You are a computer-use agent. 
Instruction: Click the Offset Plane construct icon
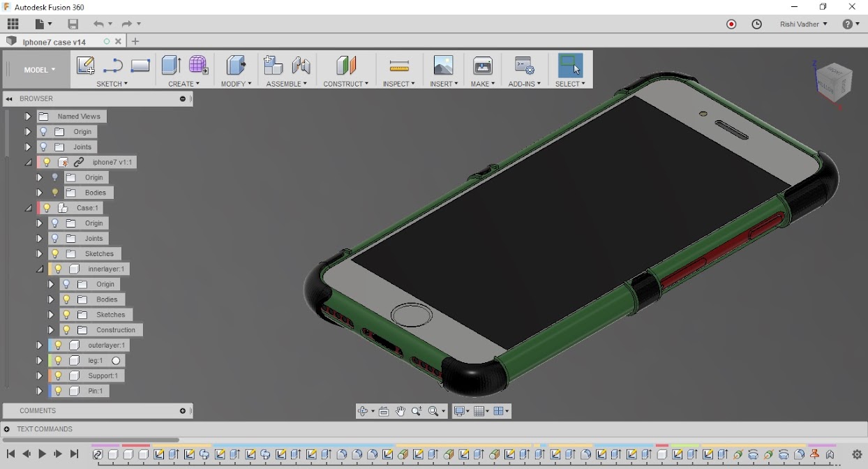[346, 66]
